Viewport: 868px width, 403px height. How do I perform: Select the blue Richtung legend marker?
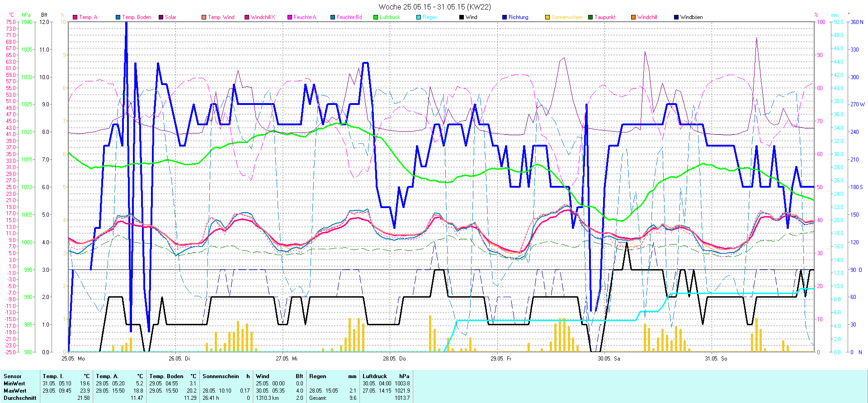[x=505, y=17]
